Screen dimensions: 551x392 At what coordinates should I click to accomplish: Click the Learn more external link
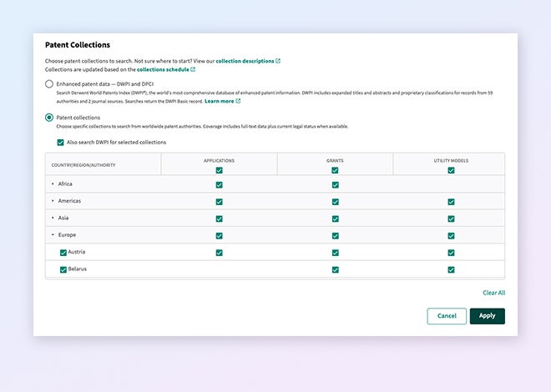tap(219, 101)
